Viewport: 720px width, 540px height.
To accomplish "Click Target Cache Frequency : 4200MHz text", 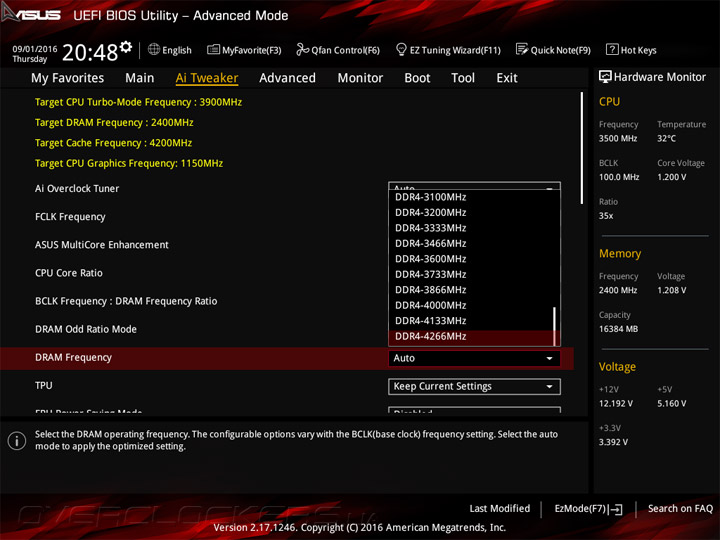I will click(x=113, y=143).
